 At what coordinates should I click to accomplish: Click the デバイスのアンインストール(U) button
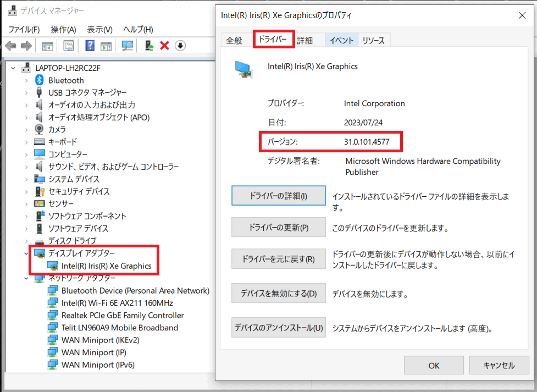(279, 328)
